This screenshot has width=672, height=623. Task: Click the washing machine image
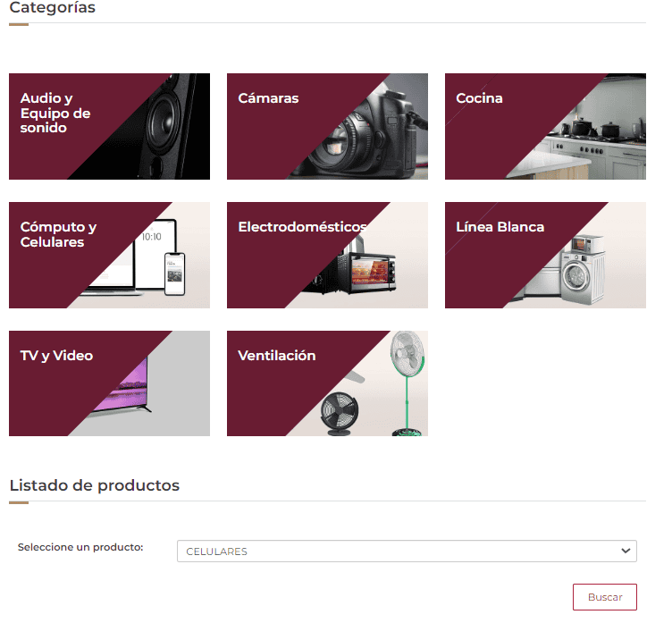pyautogui.click(x=584, y=270)
